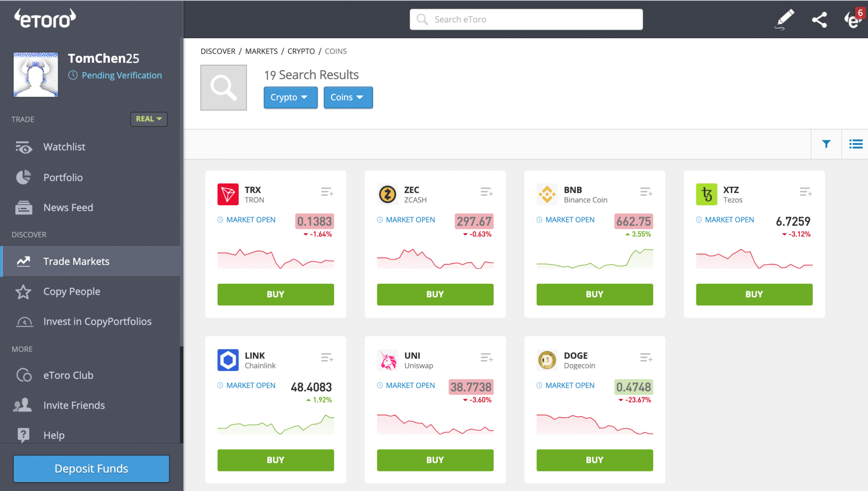Click the Search eToro field
Image resolution: width=868 pixels, height=491 pixels.
pyautogui.click(x=526, y=20)
